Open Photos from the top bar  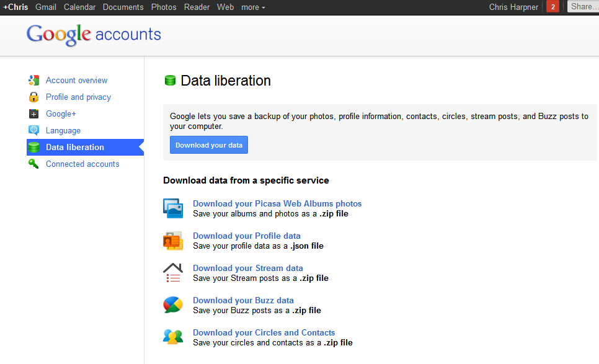[x=164, y=7]
